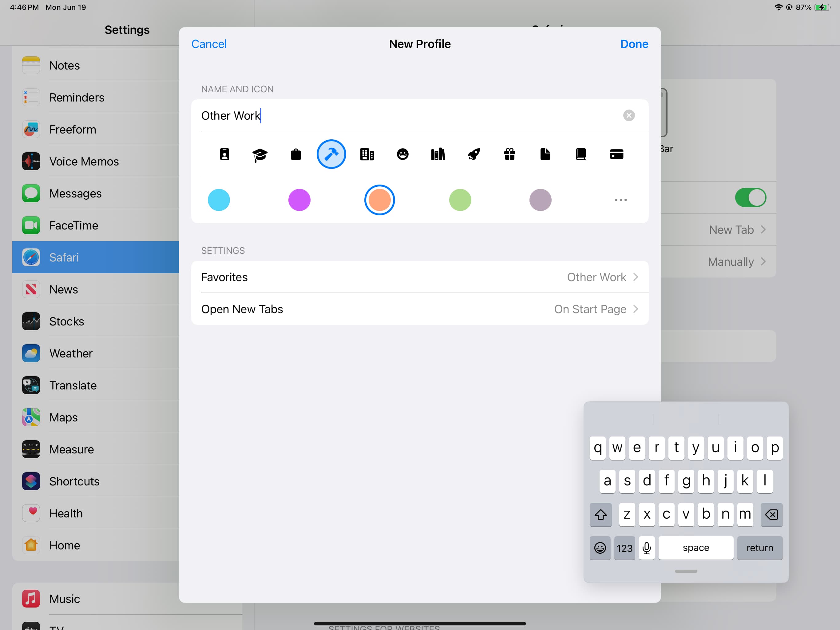Select the books profile icon
This screenshot has height=630, width=840.
click(438, 155)
